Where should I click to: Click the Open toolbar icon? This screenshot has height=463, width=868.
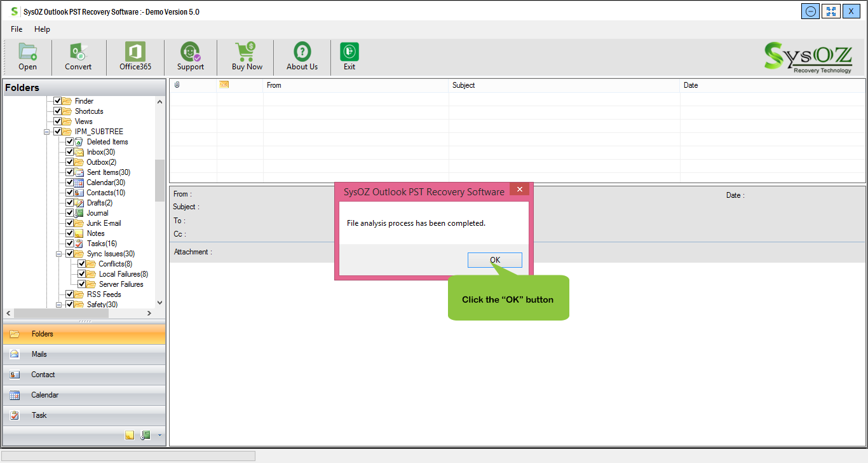coord(27,52)
